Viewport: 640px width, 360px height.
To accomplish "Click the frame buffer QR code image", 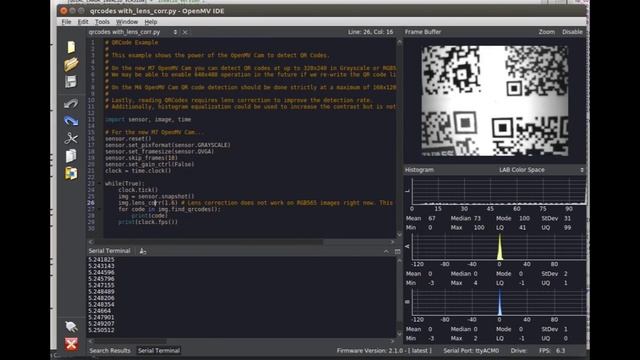I will pos(494,100).
